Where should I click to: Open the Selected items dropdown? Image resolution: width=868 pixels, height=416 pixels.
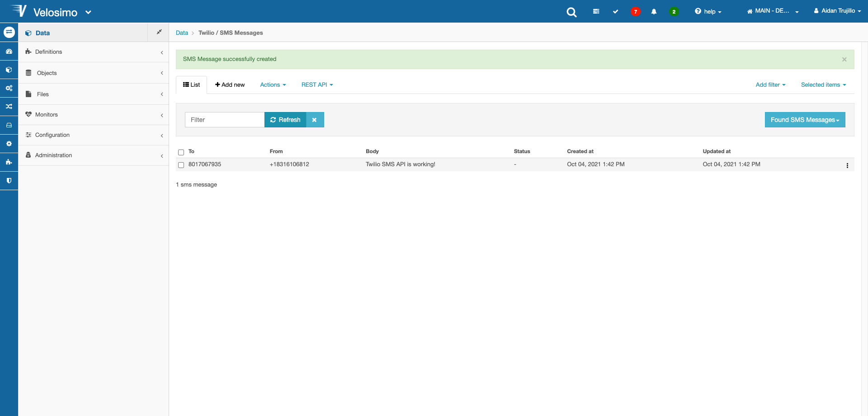click(x=823, y=85)
